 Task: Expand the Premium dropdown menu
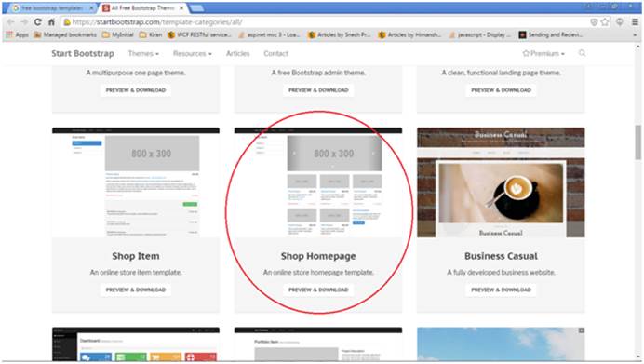point(543,53)
